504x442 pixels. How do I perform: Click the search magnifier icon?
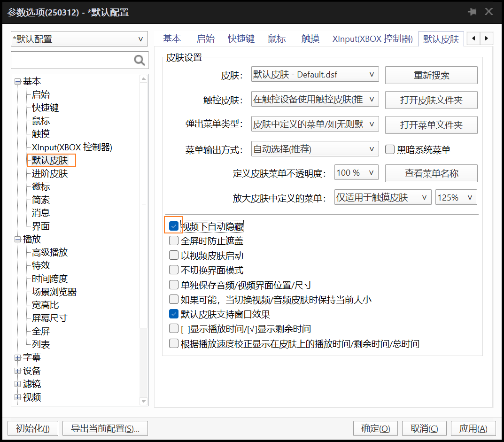[140, 60]
